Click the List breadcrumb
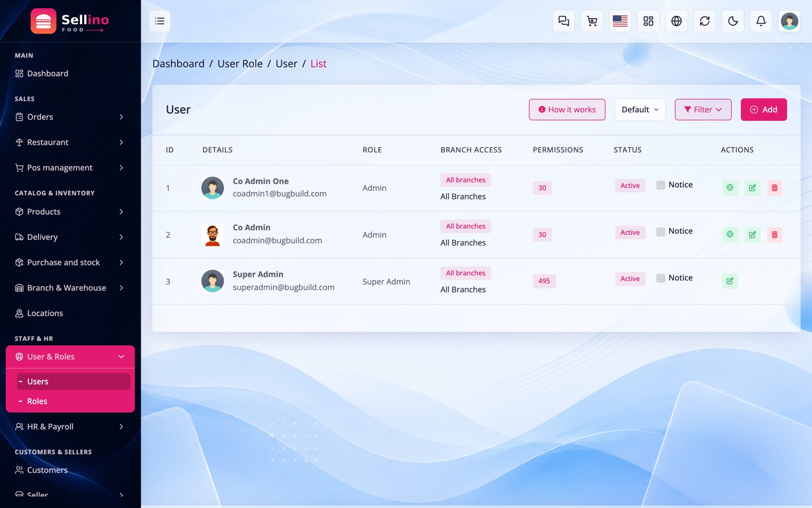Image resolution: width=812 pixels, height=508 pixels. [319, 64]
